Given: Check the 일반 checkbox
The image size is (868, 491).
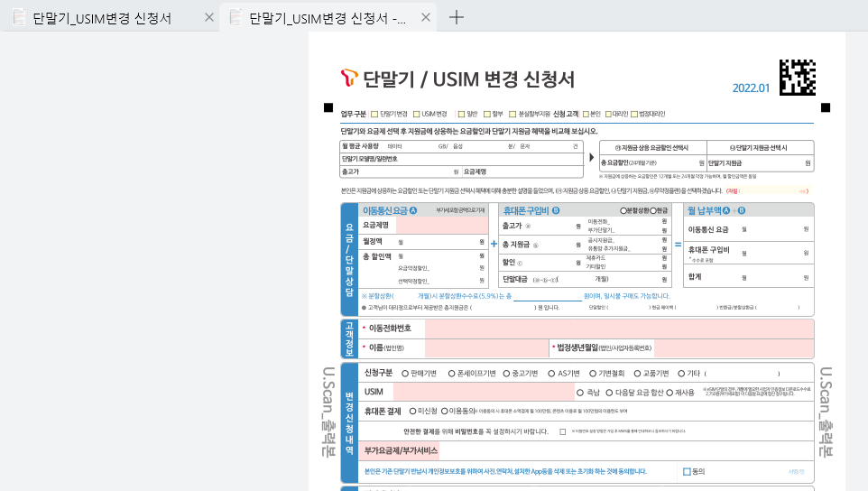Looking at the screenshot, I should pyautogui.click(x=461, y=114).
